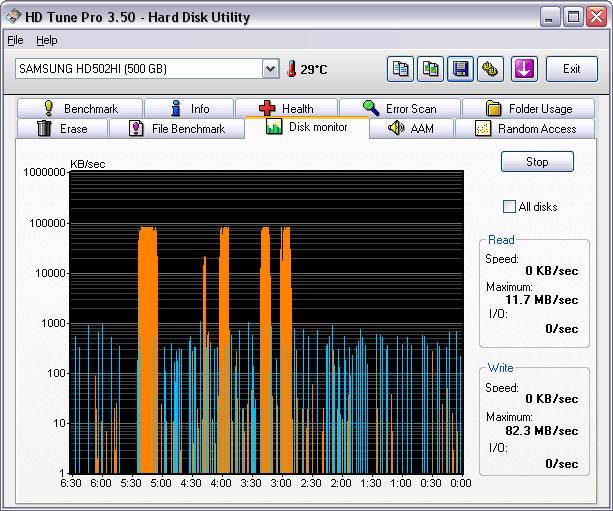Click the HD Tune Pro title bar icon

click(13, 17)
